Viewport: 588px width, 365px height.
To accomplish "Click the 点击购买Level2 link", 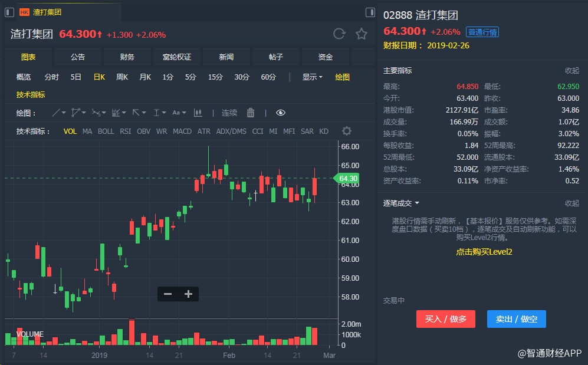I will (x=484, y=252).
